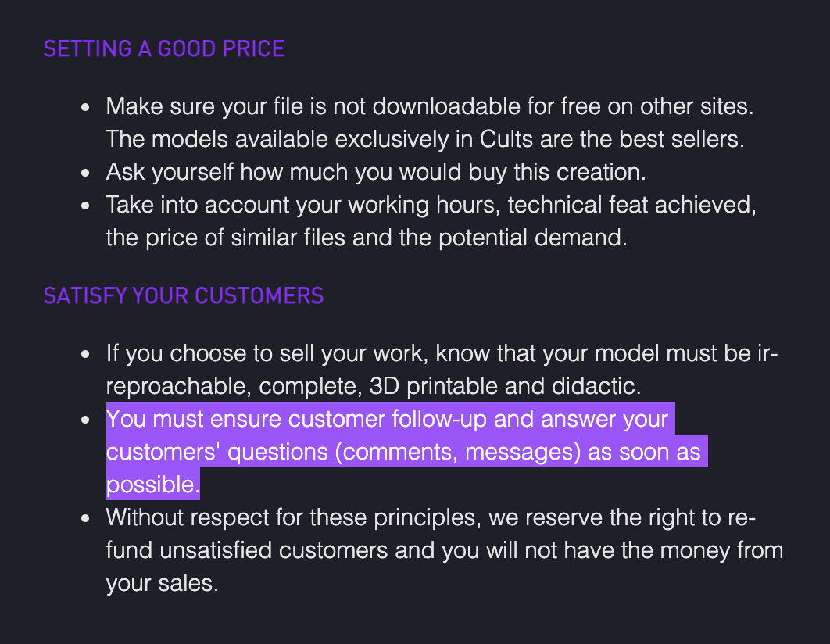This screenshot has height=644, width=830.
Task: Click the sentence "If you choose to sell your work"
Action: [x=267, y=353]
